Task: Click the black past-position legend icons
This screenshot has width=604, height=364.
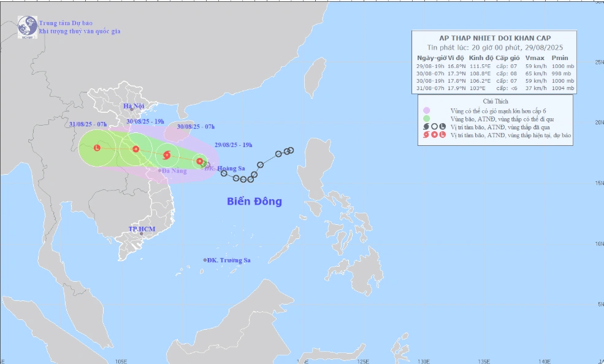Action: pos(434,126)
